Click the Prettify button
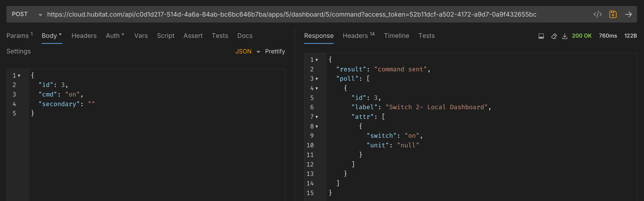 coord(275,51)
